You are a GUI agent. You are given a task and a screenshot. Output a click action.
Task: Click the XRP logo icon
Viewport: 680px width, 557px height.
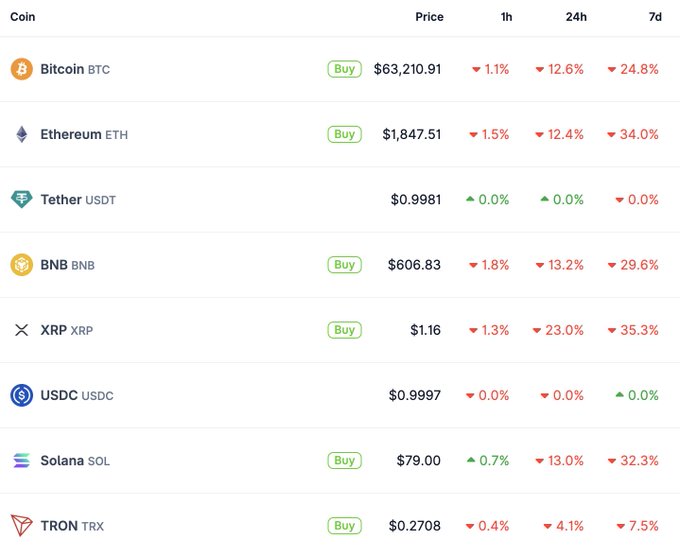coord(21,330)
